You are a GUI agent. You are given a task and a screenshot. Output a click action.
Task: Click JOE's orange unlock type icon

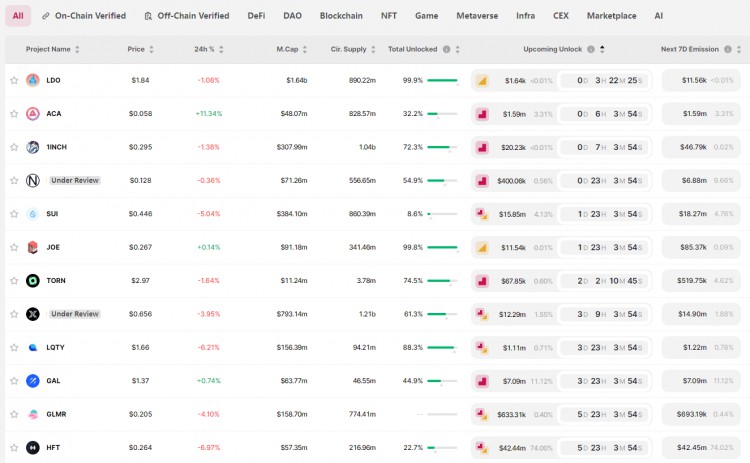click(x=482, y=247)
